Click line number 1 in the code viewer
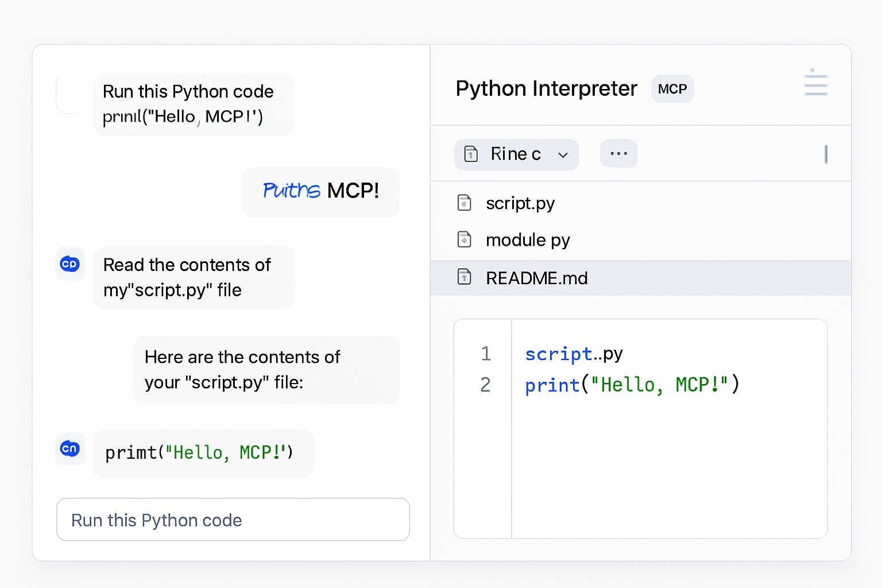The image size is (882, 588). click(x=486, y=354)
